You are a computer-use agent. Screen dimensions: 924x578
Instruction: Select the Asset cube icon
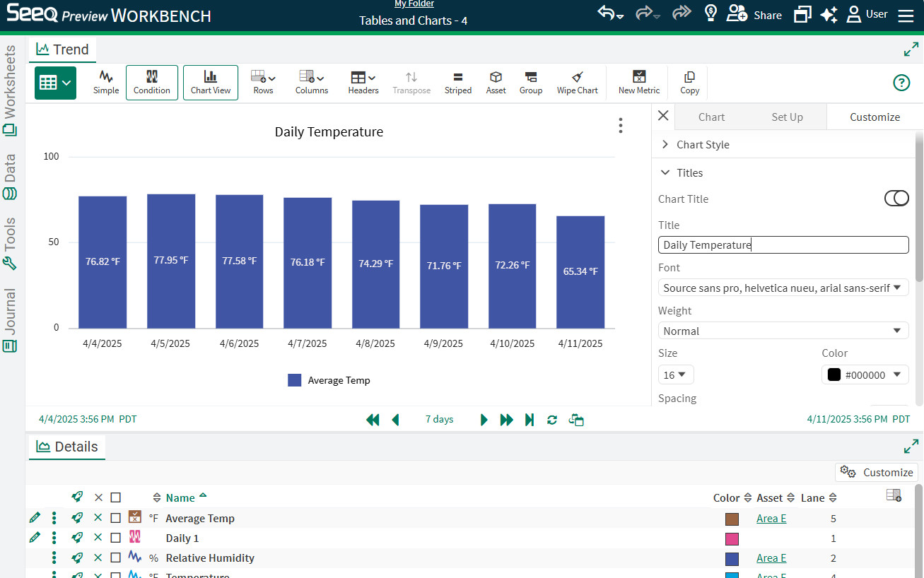pyautogui.click(x=496, y=77)
